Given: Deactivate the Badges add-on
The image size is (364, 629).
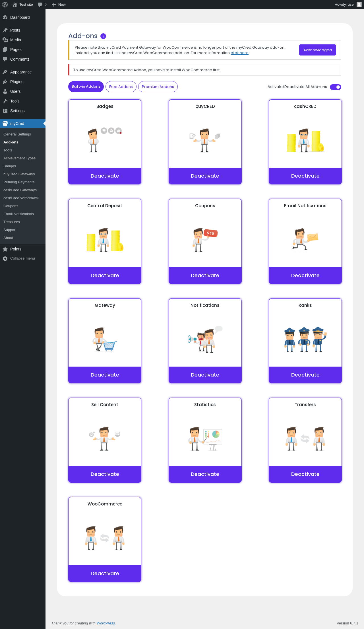Looking at the screenshot, I should click(105, 176).
